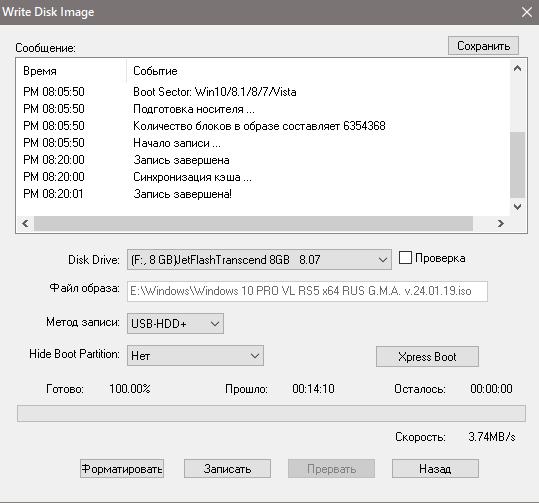Screen dimensions: 539x503
Task: Start writing with Записать button
Action: click(x=227, y=469)
